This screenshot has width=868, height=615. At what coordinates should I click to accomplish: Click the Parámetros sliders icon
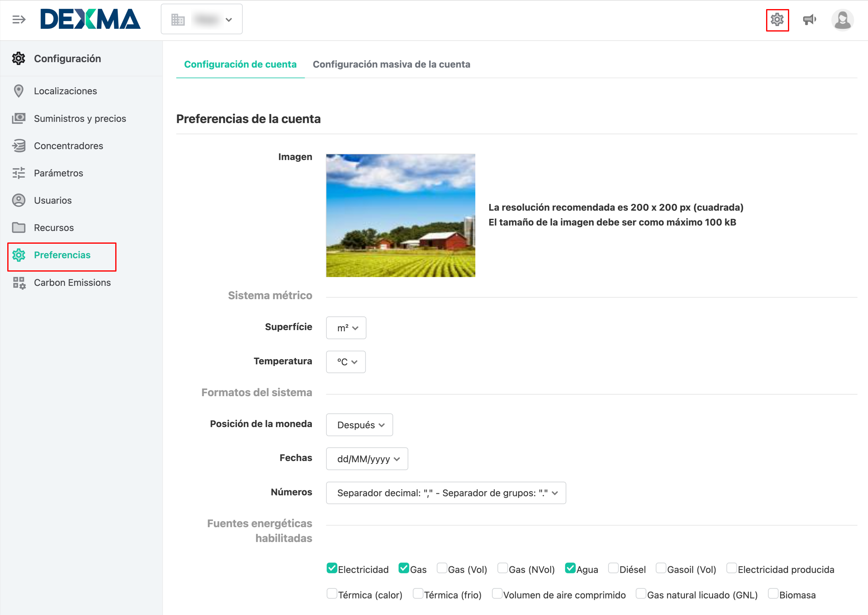pos(19,173)
